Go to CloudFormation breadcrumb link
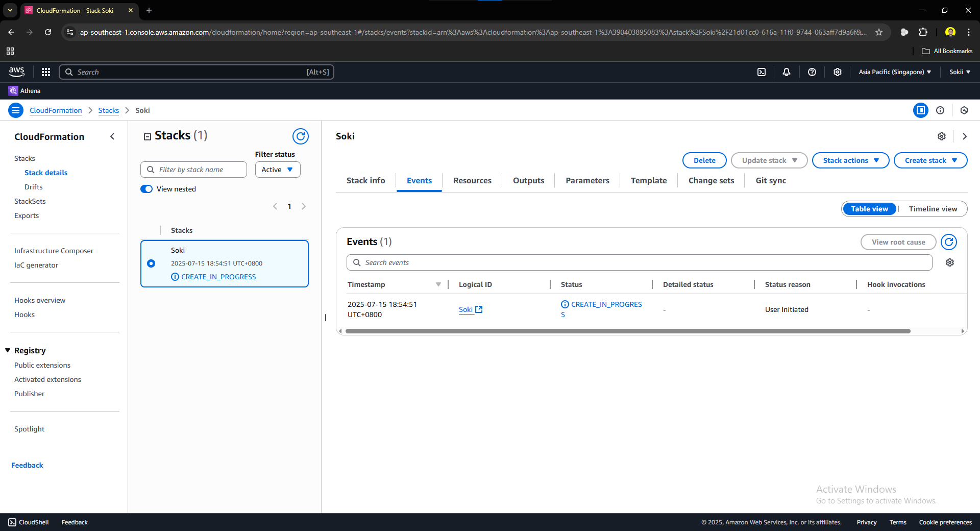The height and width of the screenshot is (531, 980). click(56, 110)
